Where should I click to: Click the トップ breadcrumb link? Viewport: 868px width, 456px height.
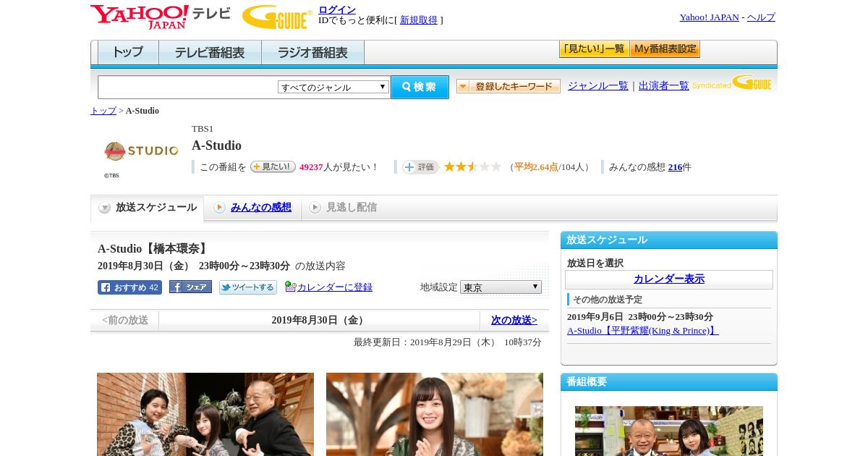pos(103,111)
